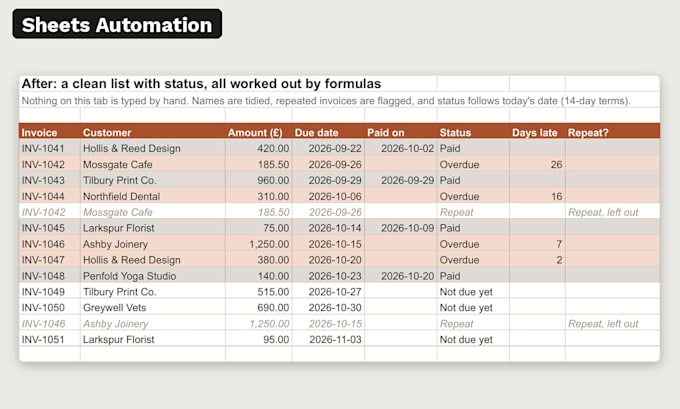Screen dimensions: 680x409
Task: Click "Hollis & Reed Design" in the INV-1047 row
Action: 132,260
